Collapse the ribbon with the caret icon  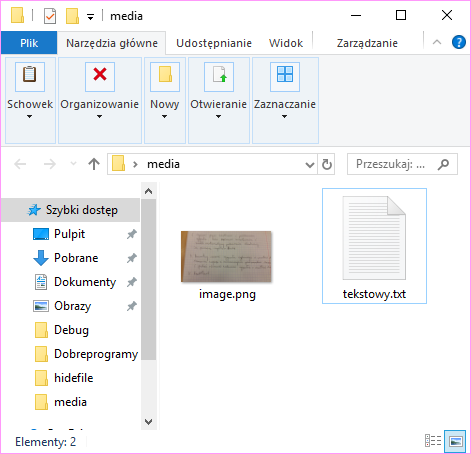(437, 42)
